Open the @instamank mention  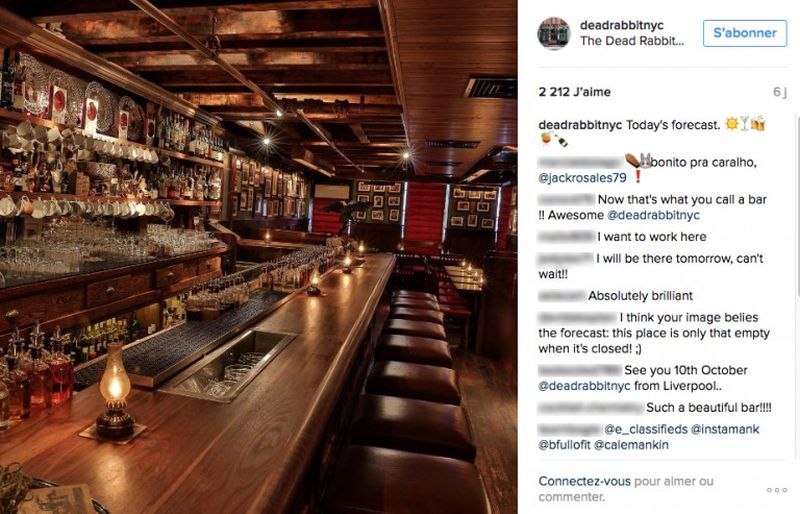click(x=727, y=429)
